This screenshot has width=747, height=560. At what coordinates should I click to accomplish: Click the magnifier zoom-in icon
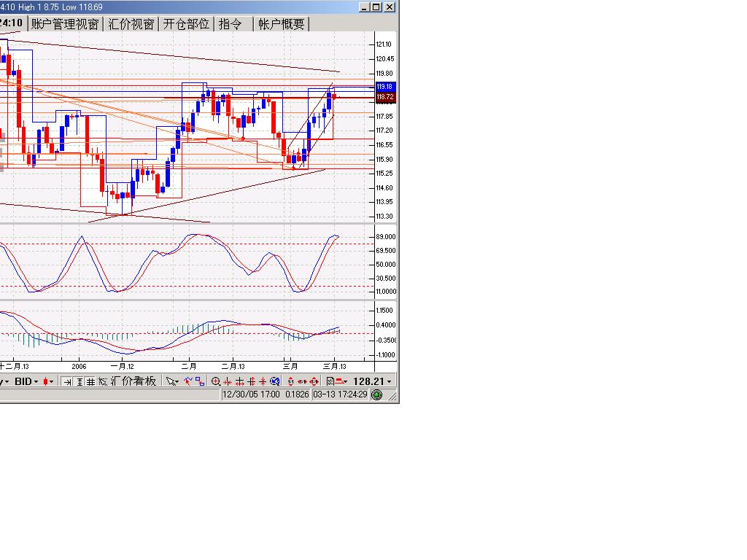pos(216,382)
